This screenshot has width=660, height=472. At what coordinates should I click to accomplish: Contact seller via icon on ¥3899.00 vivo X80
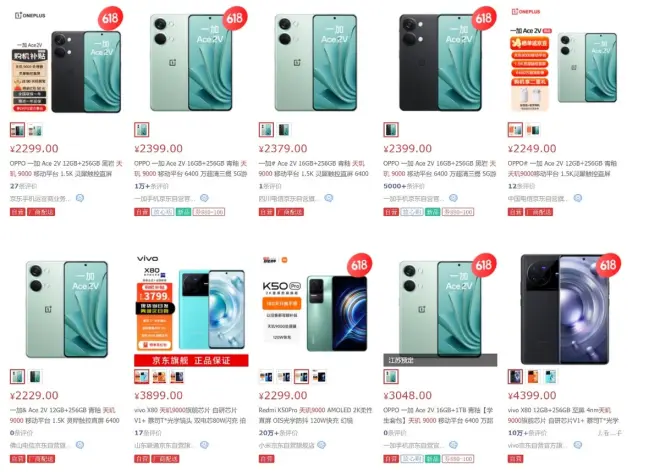[204, 445]
